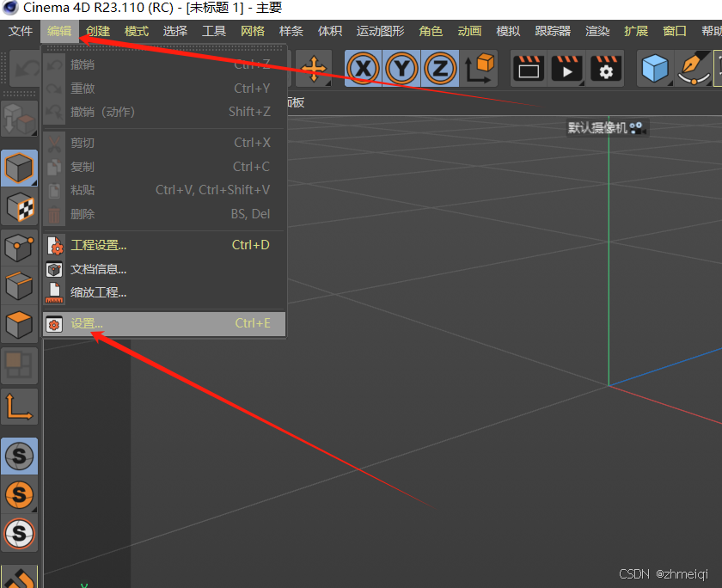Viewport: 722px width, 588px height.
Task: Open the 跟踪器 menu
Action: (x=553, y=31)
